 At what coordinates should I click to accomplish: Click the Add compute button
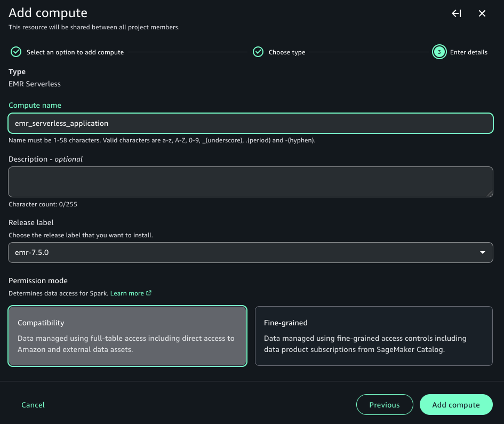click(456, 405)
